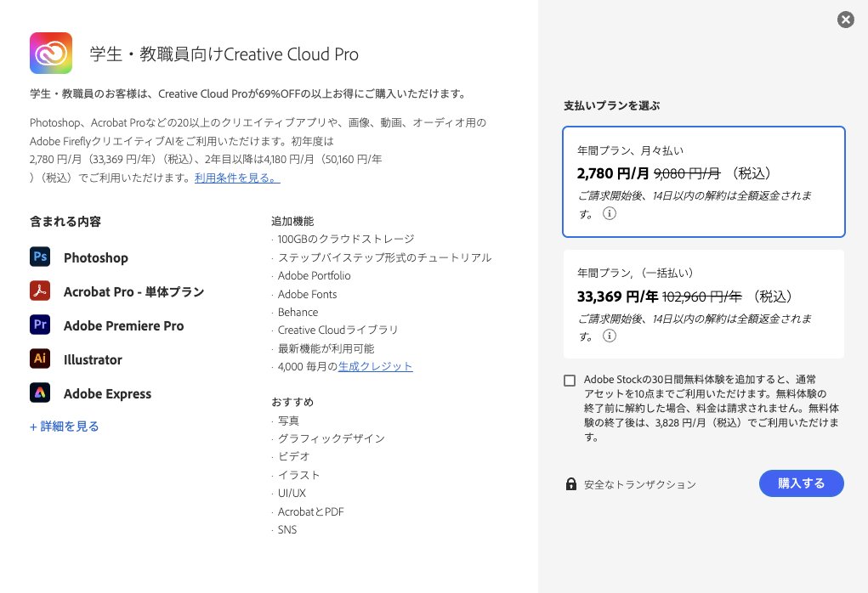Image resolution: width=868 pixels, height=593 pixels.
Task: Select the 2,780 円/月 monthly payment plan
Action: tap(703, 181)
